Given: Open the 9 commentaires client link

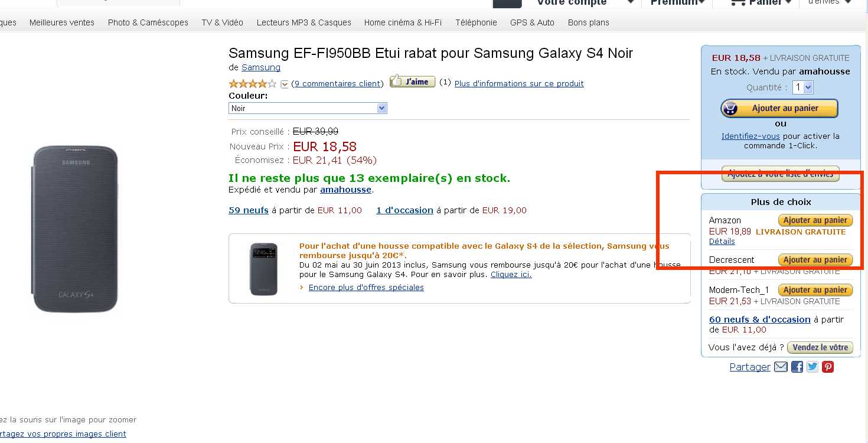Looking at the screenshot, I should point(337,84).
